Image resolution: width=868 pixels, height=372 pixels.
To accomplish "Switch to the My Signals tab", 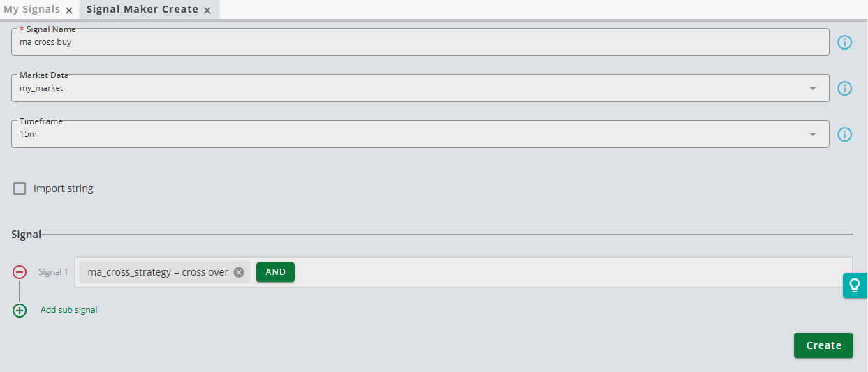I will (x=32, y=10).
